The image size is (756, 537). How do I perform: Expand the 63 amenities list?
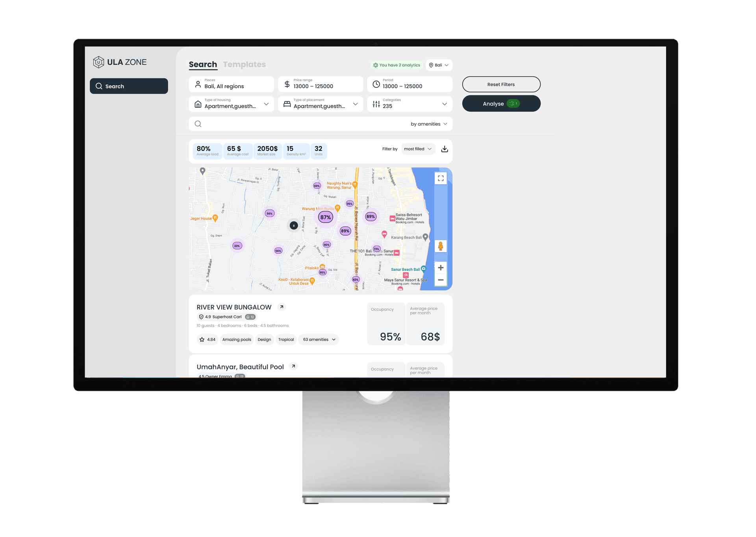pos(319,340)
